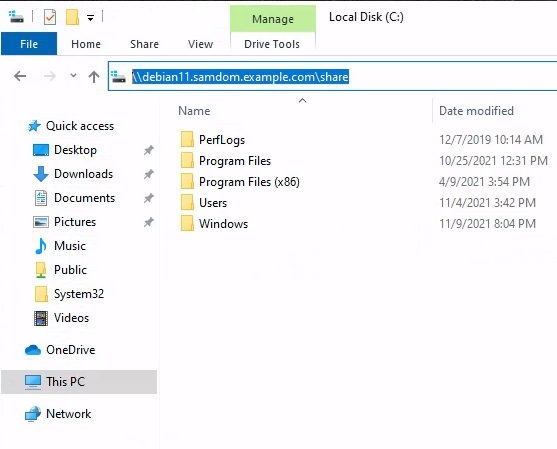Click the New Folder icon in title bar
557x449 pixels.
(x=72, y=17)
